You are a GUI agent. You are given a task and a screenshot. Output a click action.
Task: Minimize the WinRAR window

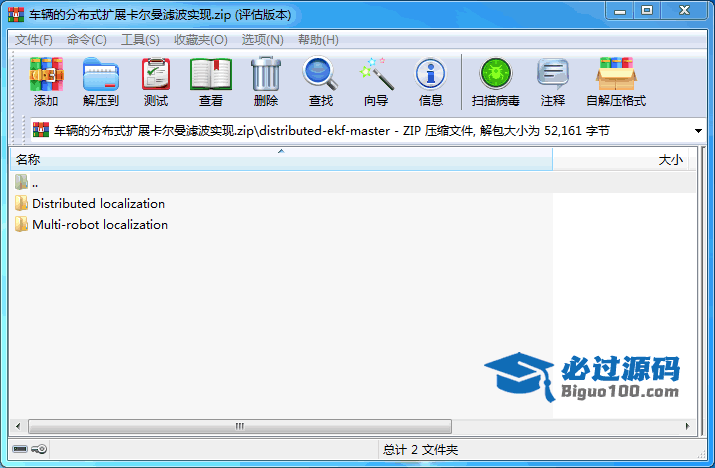click(620, 11)
